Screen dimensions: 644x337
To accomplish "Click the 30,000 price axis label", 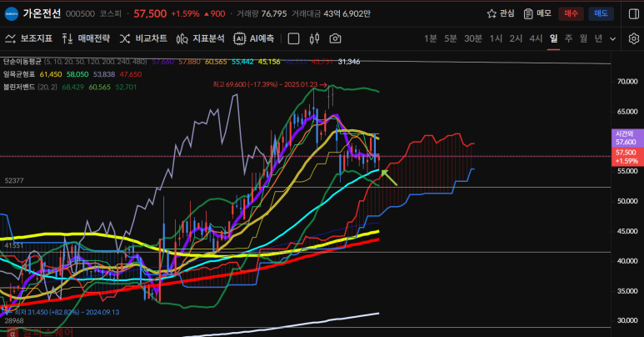I will (627, 320).
